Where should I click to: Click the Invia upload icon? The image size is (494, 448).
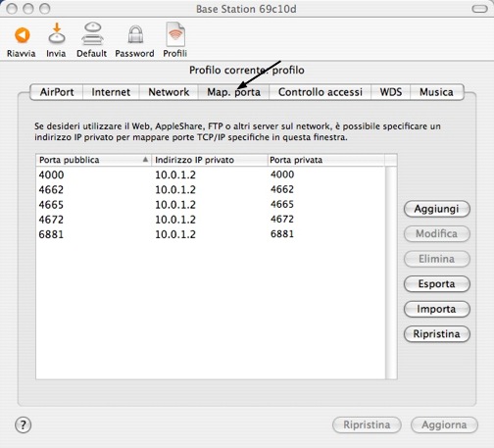57,33
